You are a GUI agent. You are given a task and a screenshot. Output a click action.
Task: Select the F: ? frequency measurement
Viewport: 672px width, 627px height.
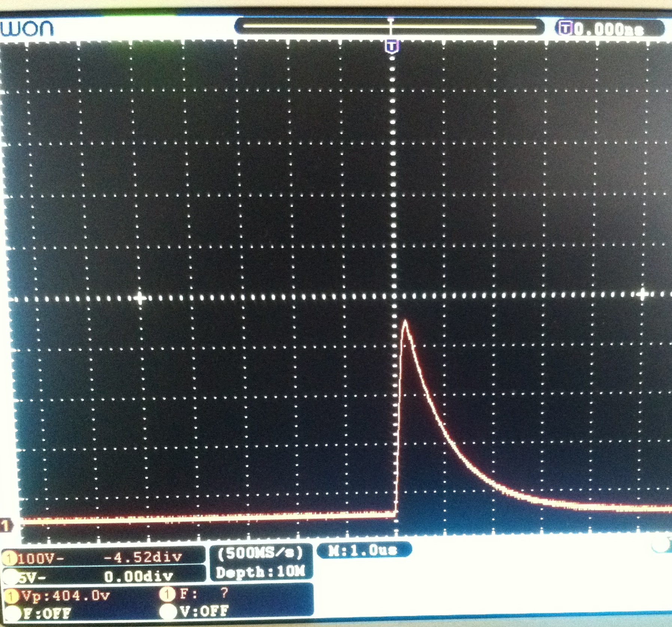(204, 593)
